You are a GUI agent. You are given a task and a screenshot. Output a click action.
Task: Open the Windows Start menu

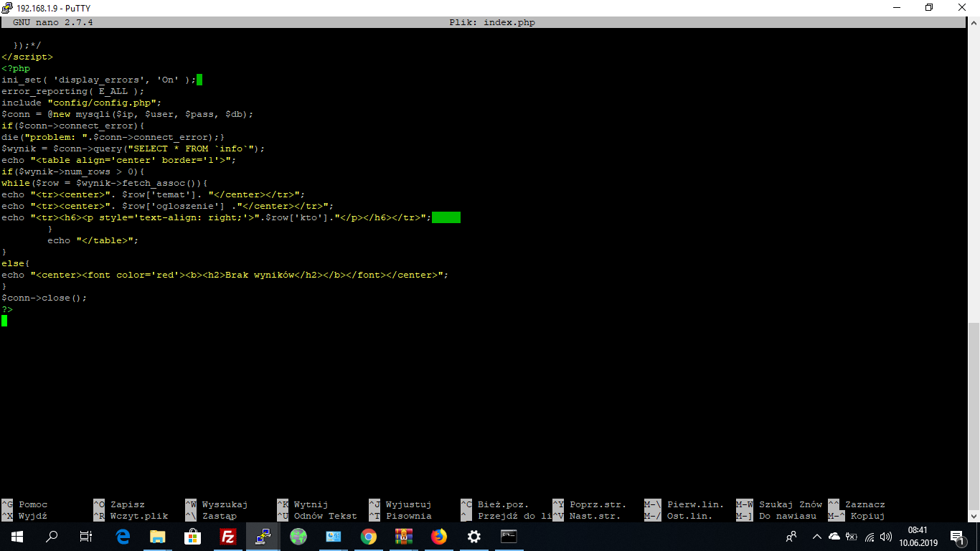click(17, 537)
